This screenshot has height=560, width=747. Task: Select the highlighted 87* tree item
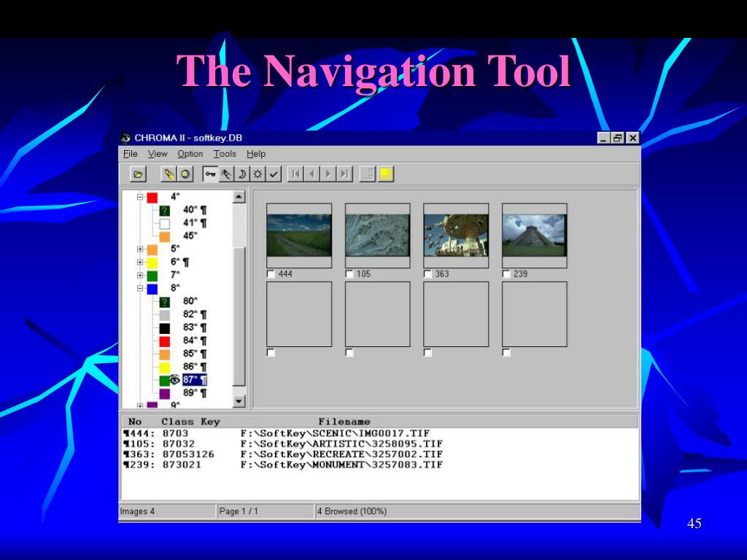click(195, 379)
